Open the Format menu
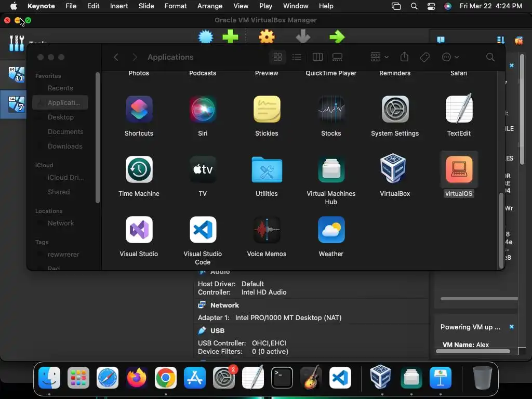Screen dimensions: 532x399 176,6
